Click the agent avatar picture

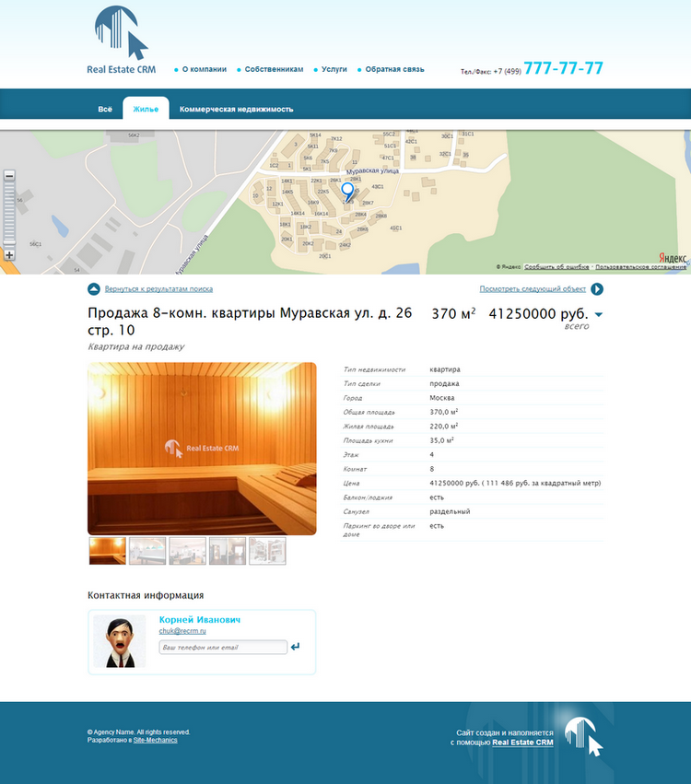pyautogui.click(x=120, y=641)
